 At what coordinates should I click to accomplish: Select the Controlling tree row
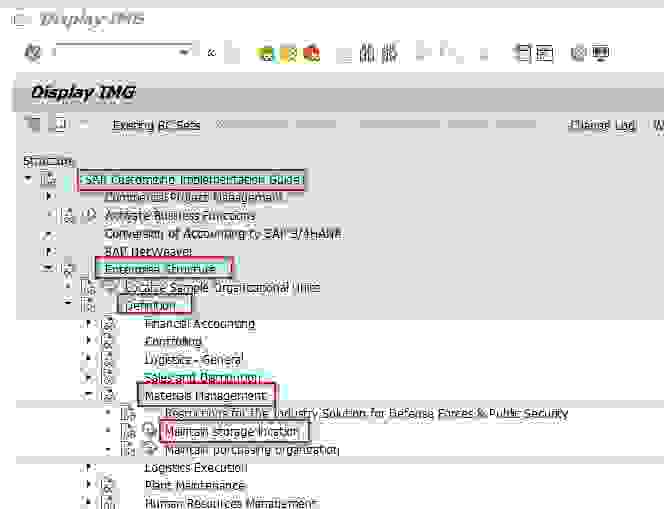point(173,341)
